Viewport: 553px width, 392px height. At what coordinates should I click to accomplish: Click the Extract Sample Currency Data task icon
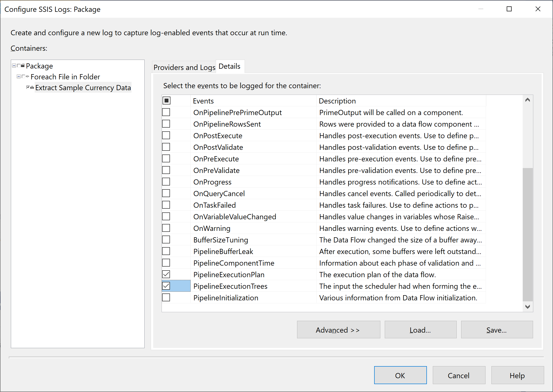[32, 87]
